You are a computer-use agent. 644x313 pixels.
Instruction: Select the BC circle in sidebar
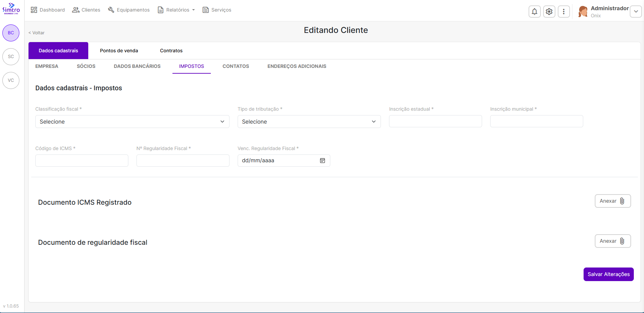tap(11, 33)
